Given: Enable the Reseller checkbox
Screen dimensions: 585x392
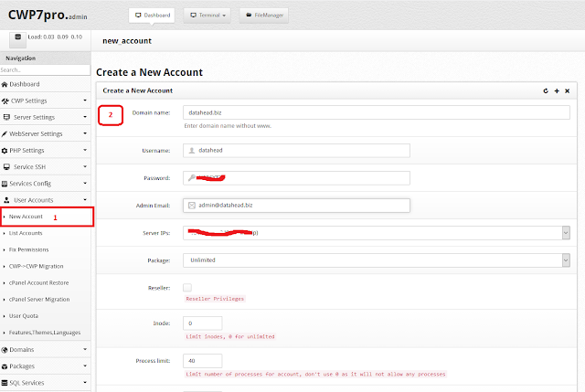Looking at the screenshot, I should 187,288.
